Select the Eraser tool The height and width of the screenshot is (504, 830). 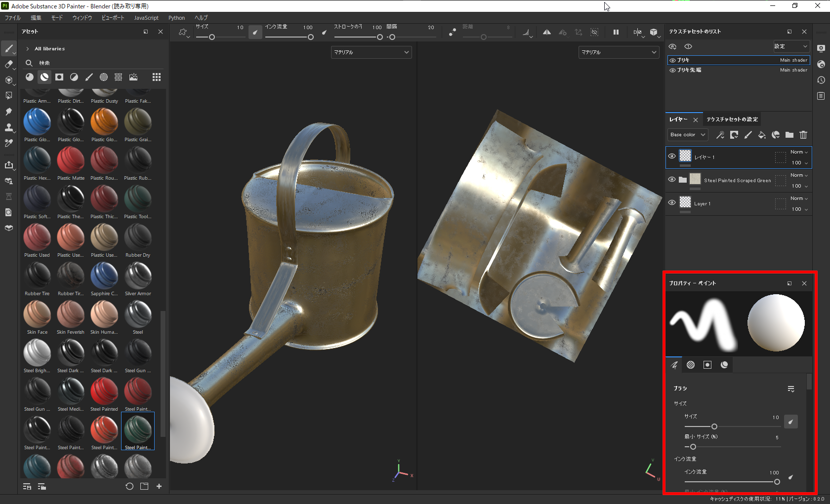click(x=9, y=64)
